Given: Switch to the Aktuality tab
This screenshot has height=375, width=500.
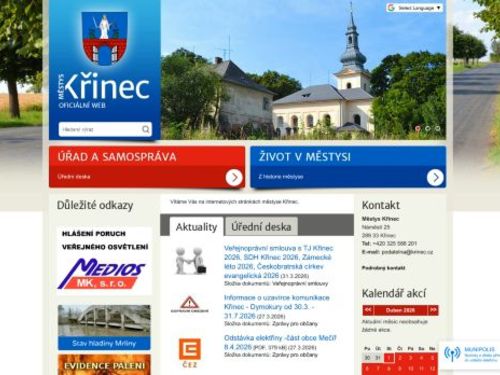Looking at the screenshot, I should click(196, 227).
